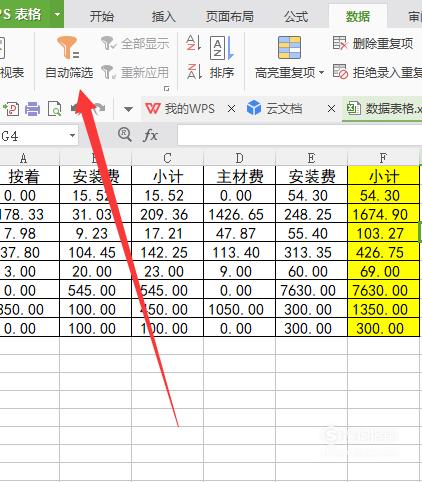Close the 云文档 tab
The height and width of the screenshot is (482, 422).
331,109
